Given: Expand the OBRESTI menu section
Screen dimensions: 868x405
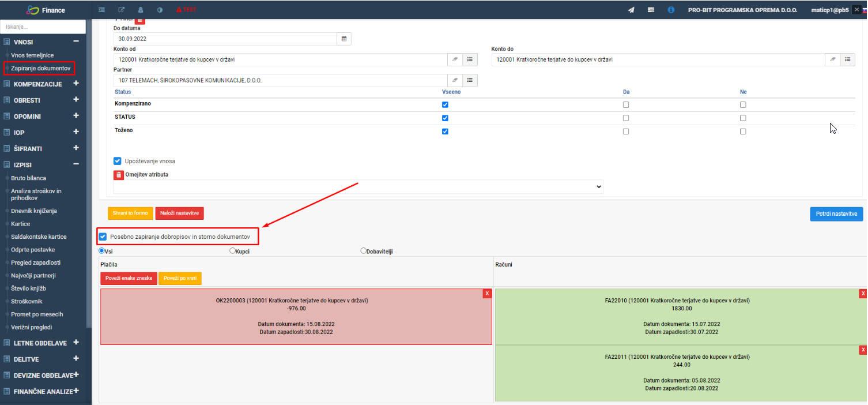Looking at the screenshot, I should (76, 100).
